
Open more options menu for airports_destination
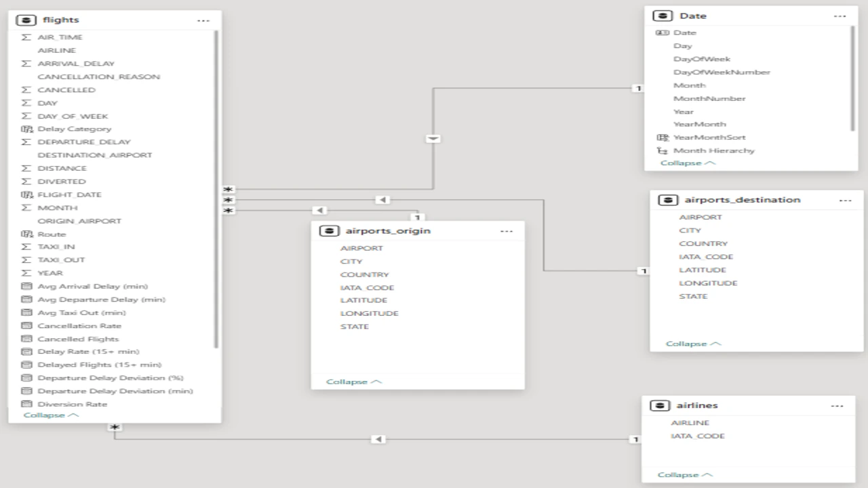pyautogui.click(x=845, y=201)
